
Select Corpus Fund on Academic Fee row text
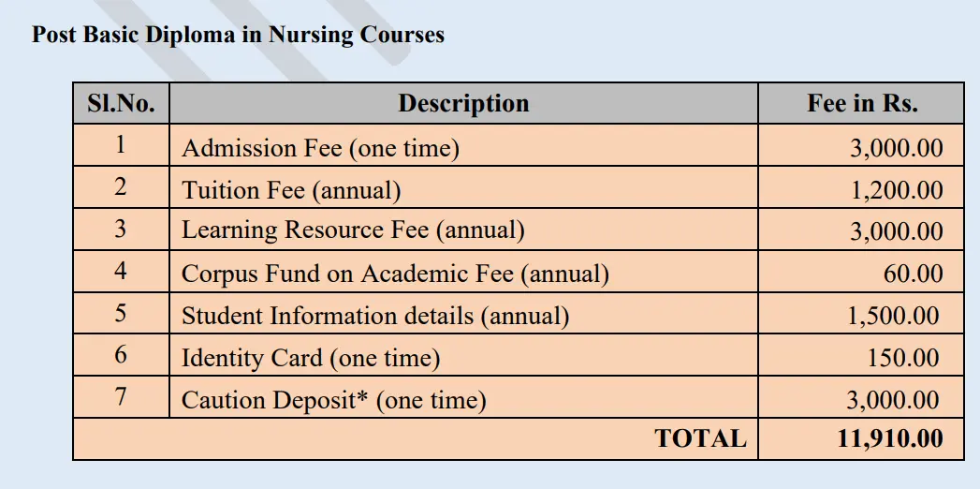(395, 274)
